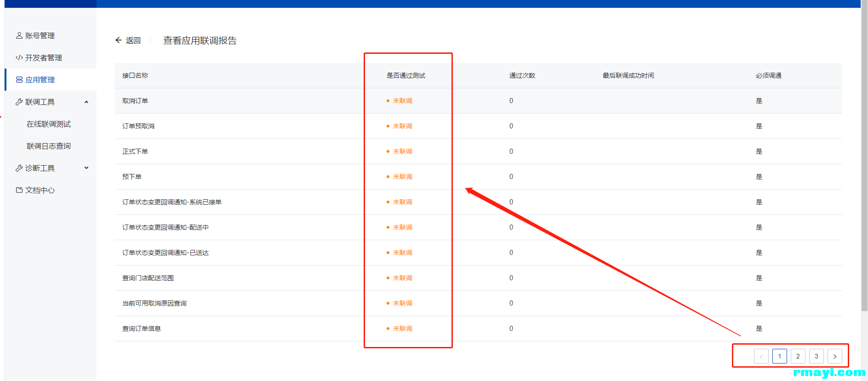Image resolution: width=868 pixels, height=381 pixels.
Task: Click the 正式下单 row name
Action: 135,151
